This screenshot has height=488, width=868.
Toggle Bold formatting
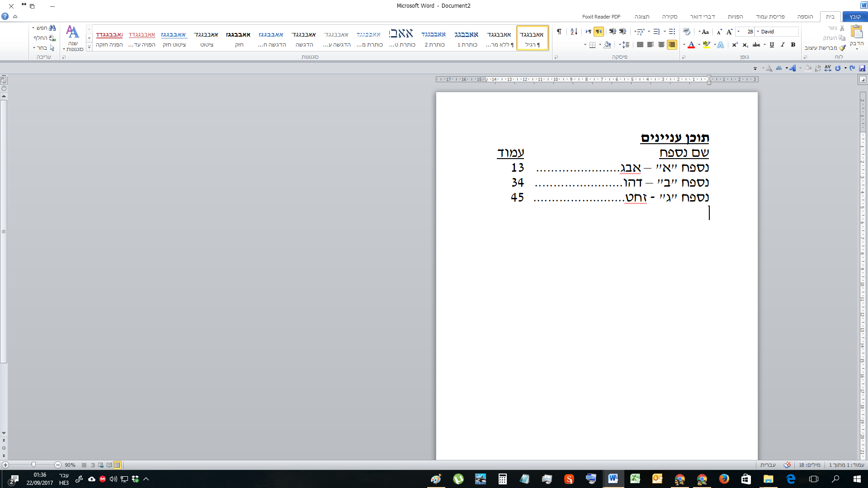coord(793,45)
